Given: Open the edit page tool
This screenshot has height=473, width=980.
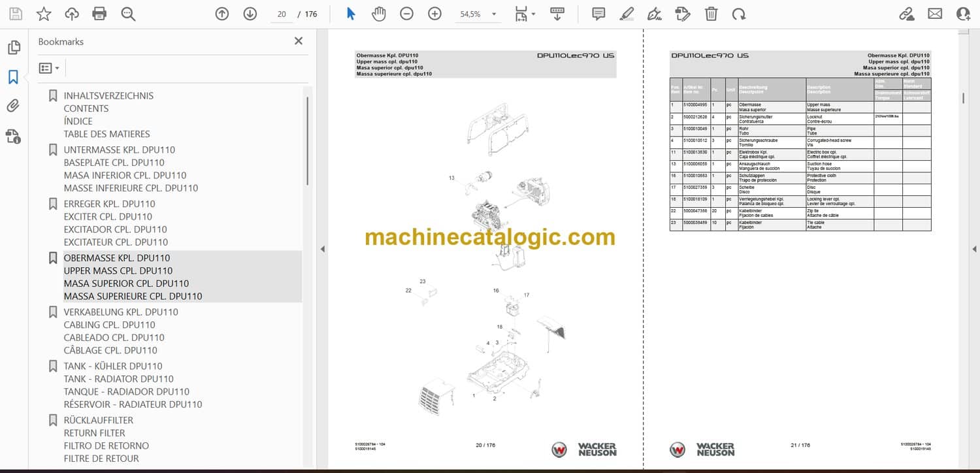Looking at the screenshot, I should [683, 14].
